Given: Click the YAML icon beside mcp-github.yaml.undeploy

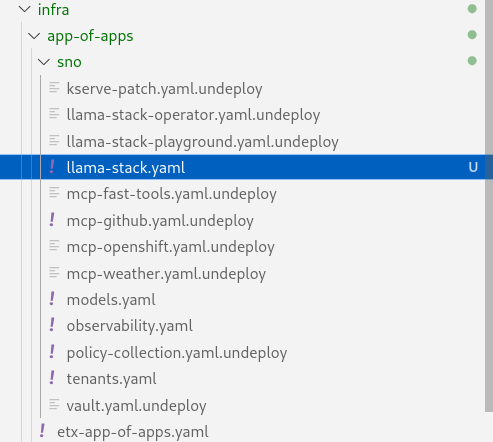Looking at the screenshot, I should [52, 220].
